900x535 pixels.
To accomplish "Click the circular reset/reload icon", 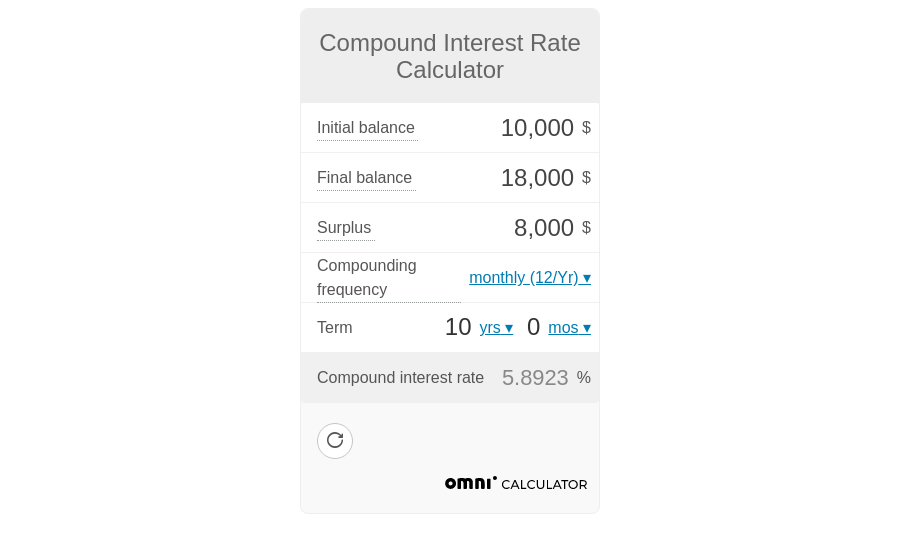I will point(335,441).
